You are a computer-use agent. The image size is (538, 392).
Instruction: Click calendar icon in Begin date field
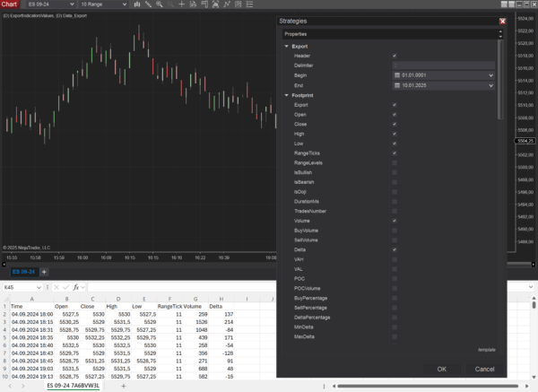(x=397, y=75)
